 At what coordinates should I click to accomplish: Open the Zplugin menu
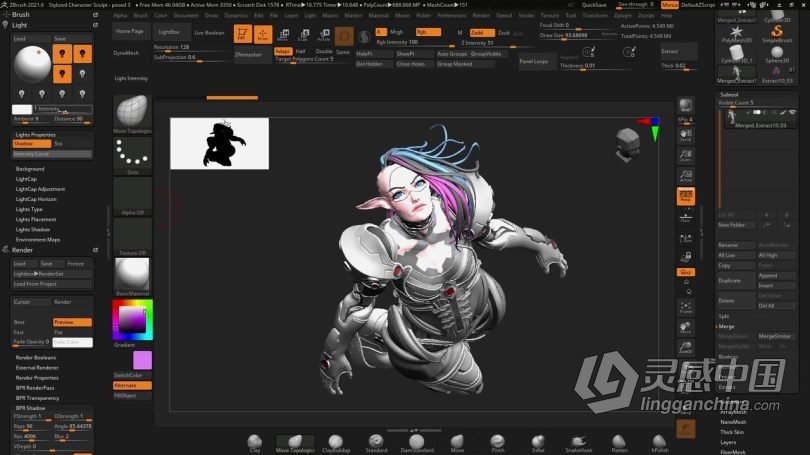(622, 15)
